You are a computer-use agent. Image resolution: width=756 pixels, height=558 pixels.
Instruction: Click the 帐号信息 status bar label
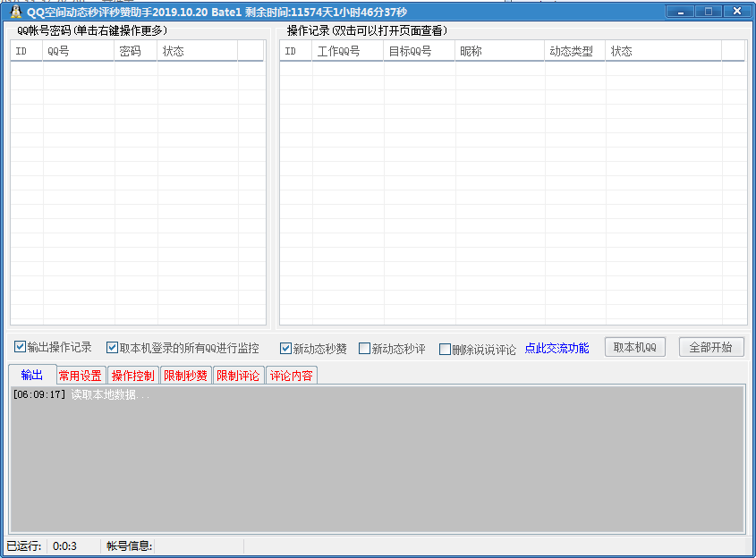pyautogui.click(x=129, y=546)
